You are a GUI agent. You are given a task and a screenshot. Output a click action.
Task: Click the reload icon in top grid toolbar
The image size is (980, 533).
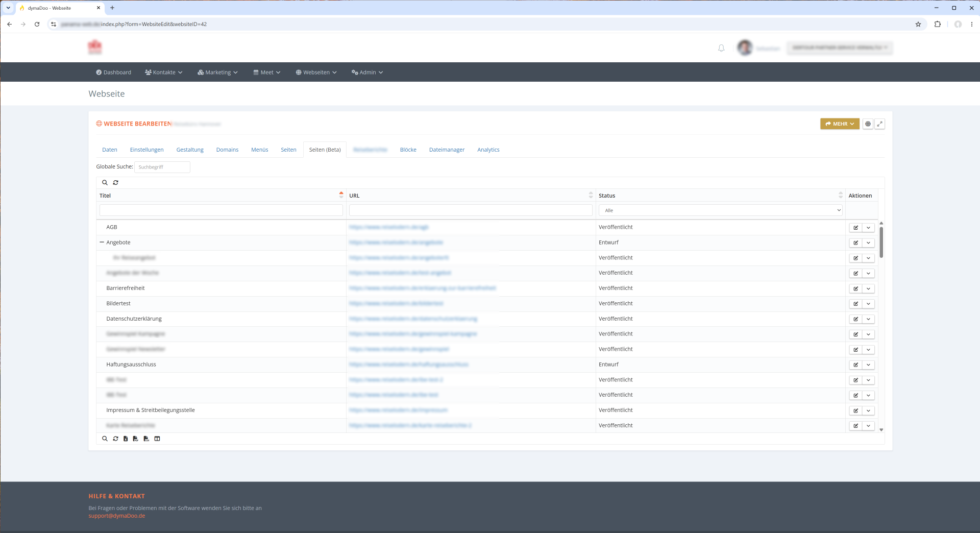(x=116, y=182)
